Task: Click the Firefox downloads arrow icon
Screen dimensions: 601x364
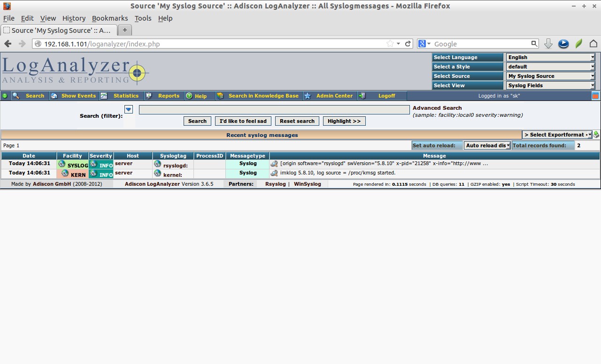Action: pos(548,44)
